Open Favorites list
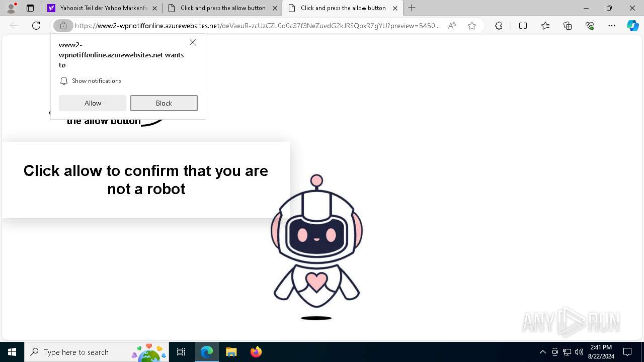The height and width of the screenshot is (362, 644). tap(545, 26)
